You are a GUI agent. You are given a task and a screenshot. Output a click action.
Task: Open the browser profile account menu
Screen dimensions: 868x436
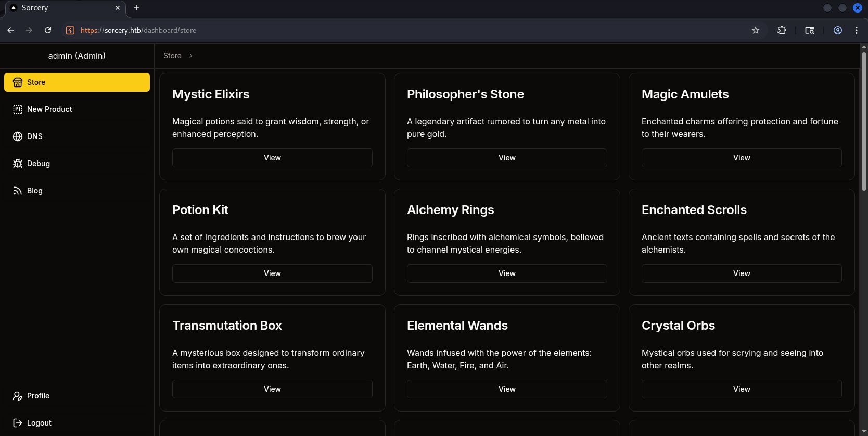tap(838, 30)
